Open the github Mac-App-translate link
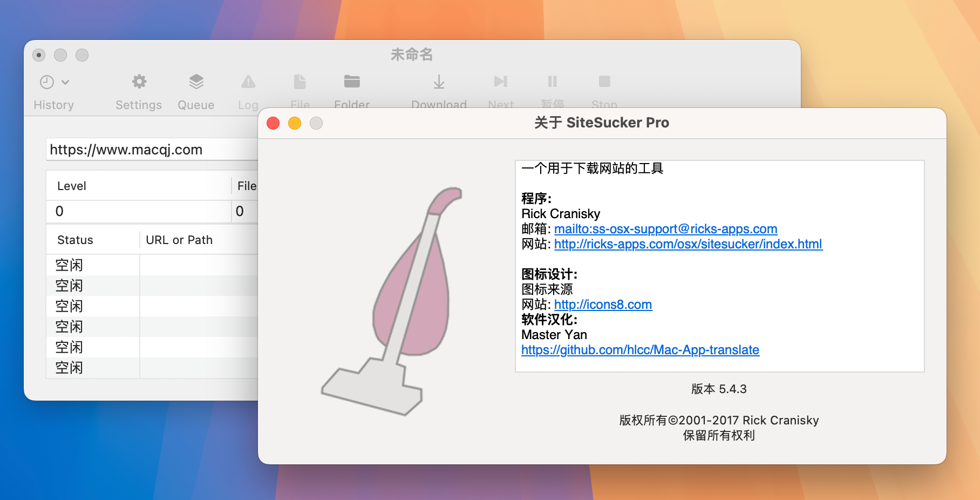 tap(640, 350)
